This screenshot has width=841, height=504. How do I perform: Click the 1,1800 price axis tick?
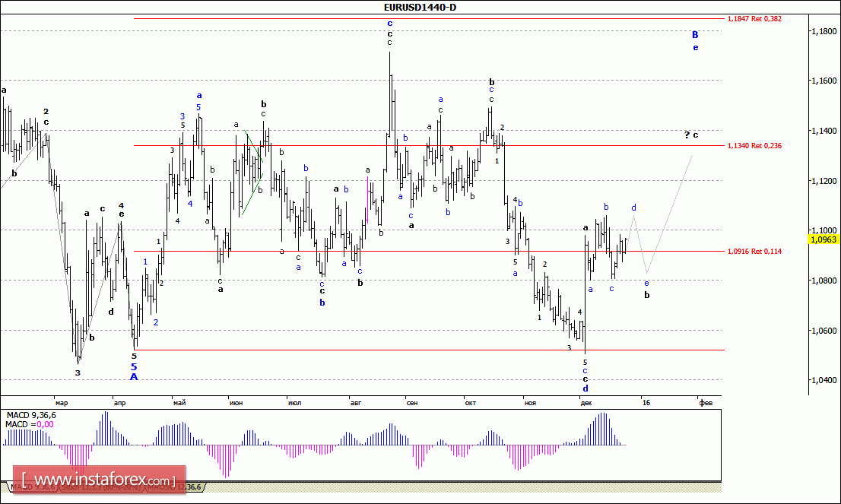point(824,31)
